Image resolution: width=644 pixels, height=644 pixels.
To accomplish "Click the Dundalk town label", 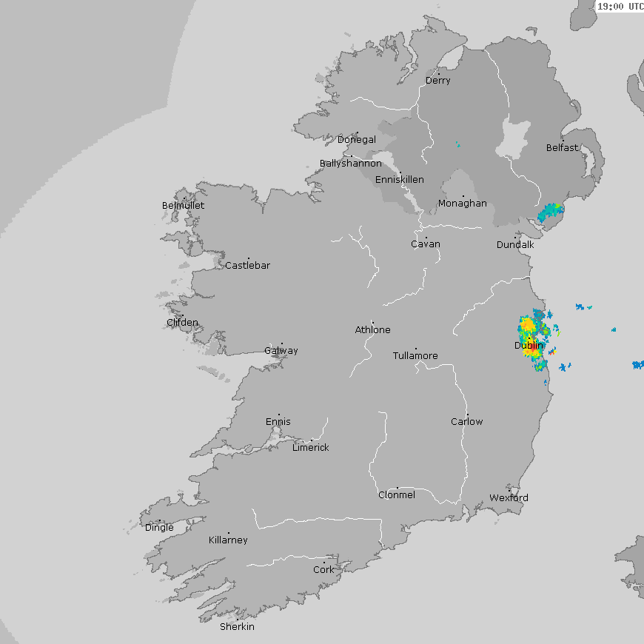I will point(515,245).
